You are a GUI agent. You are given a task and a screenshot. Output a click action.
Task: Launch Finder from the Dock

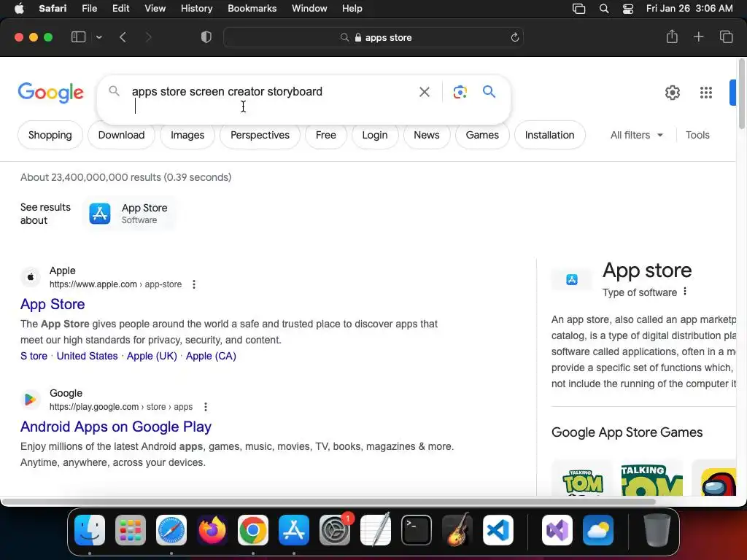[x=90, y=530]
